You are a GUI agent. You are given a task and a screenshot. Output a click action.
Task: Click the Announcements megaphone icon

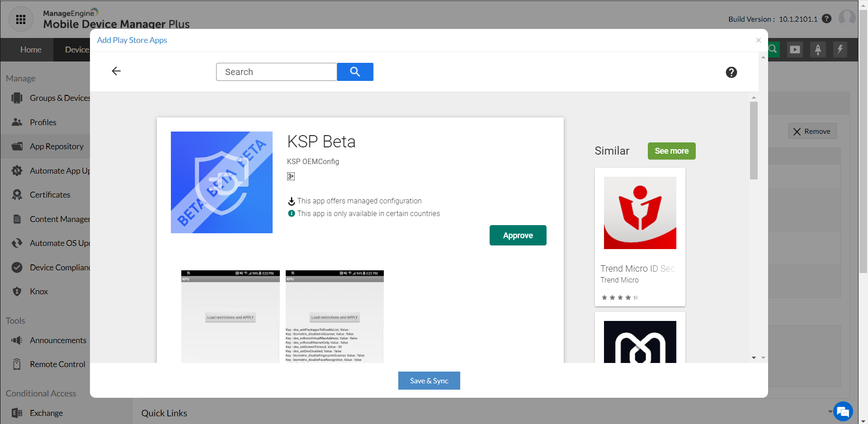click(17, 340)
